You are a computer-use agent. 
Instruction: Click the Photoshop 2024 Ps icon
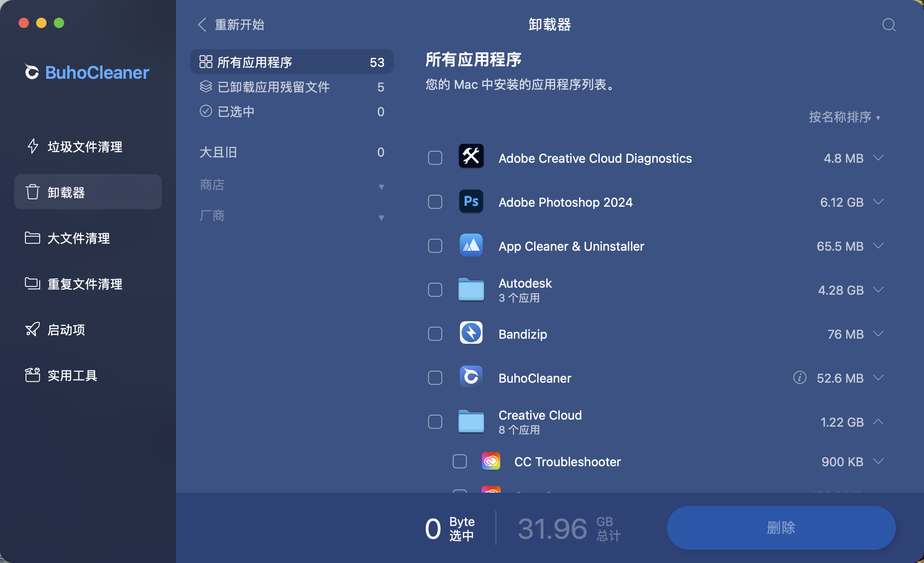471,201
